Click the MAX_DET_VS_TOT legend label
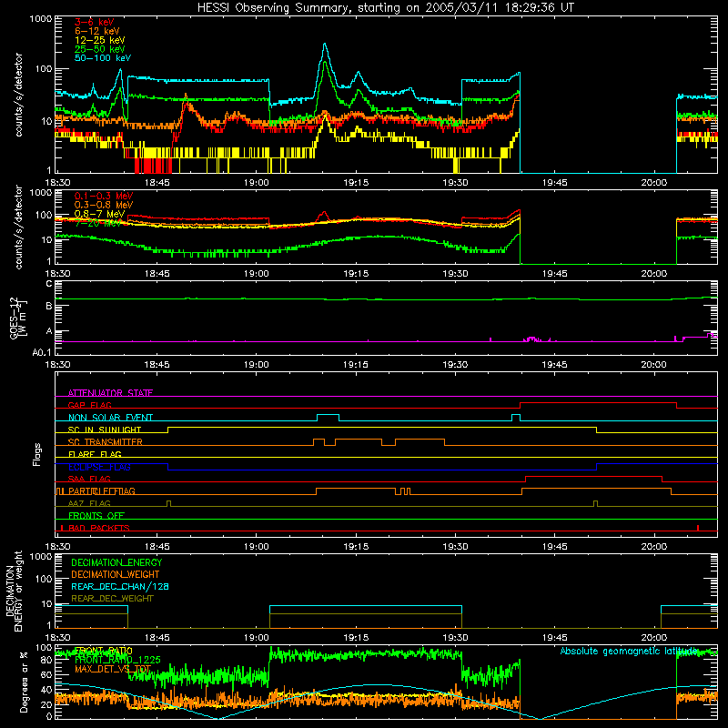This screenshot has height=728, width=728. 113,669
